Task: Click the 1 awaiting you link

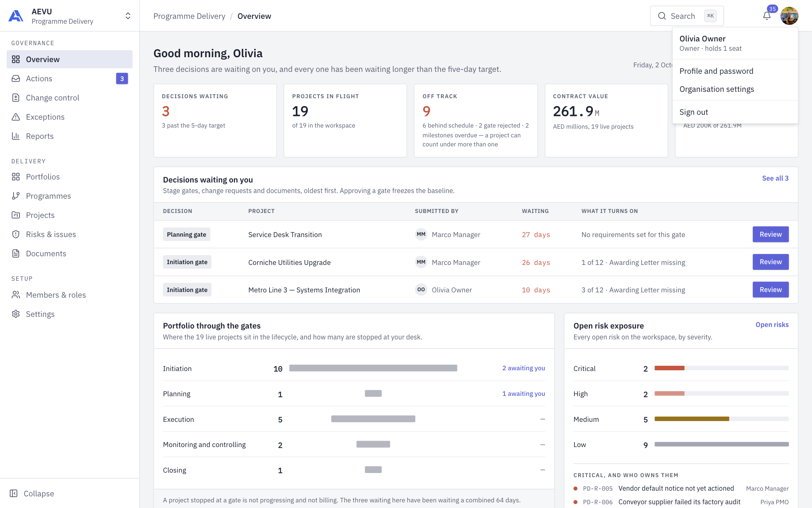Action: point(524,394)
